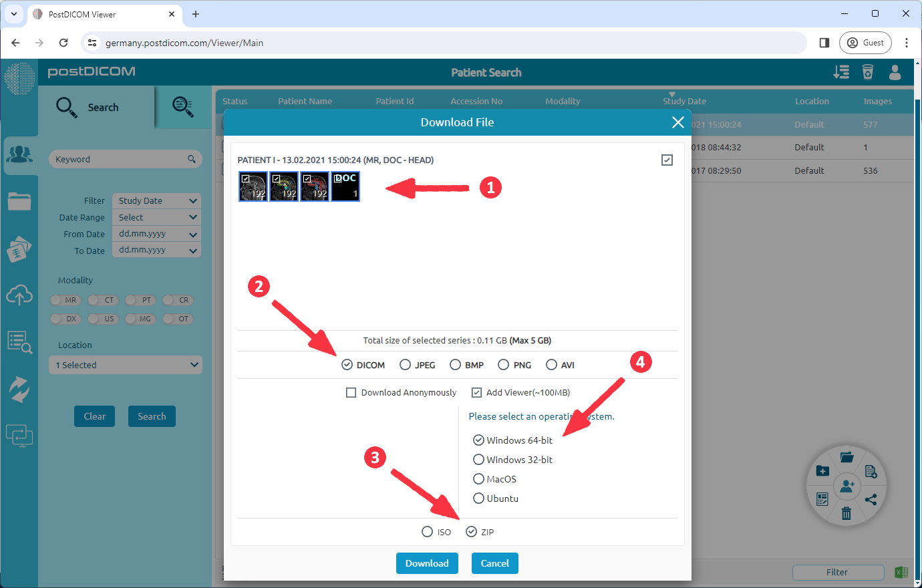Viewport: 922px width, 588px height.
Task: Choose MacOS as operating system
Action: pos(478,479)
